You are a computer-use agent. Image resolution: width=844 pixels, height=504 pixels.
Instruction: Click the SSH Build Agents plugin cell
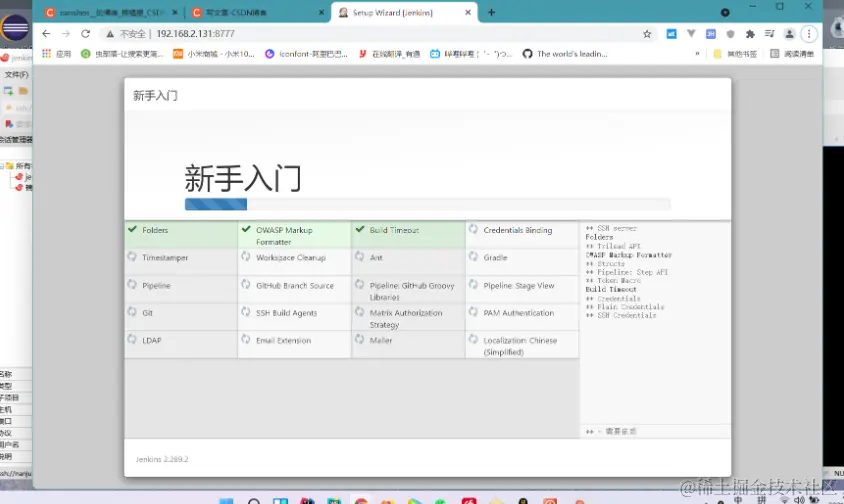(294, 317)
